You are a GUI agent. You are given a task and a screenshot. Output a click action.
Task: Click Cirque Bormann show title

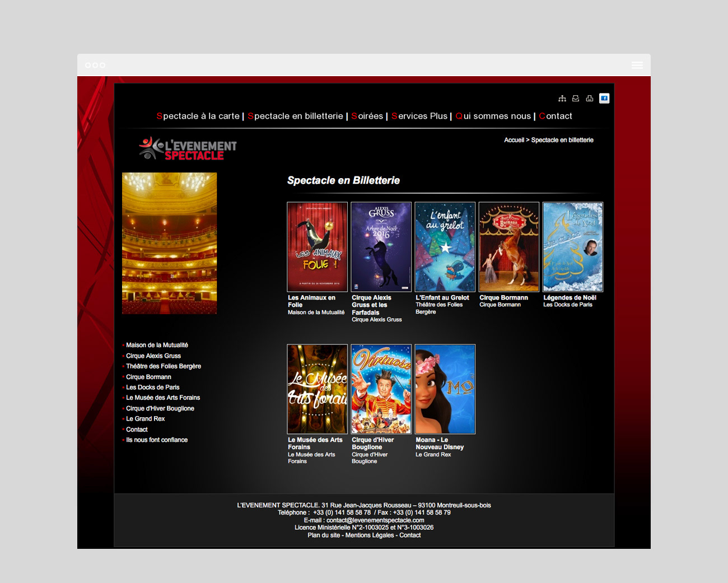pos(503,298)
